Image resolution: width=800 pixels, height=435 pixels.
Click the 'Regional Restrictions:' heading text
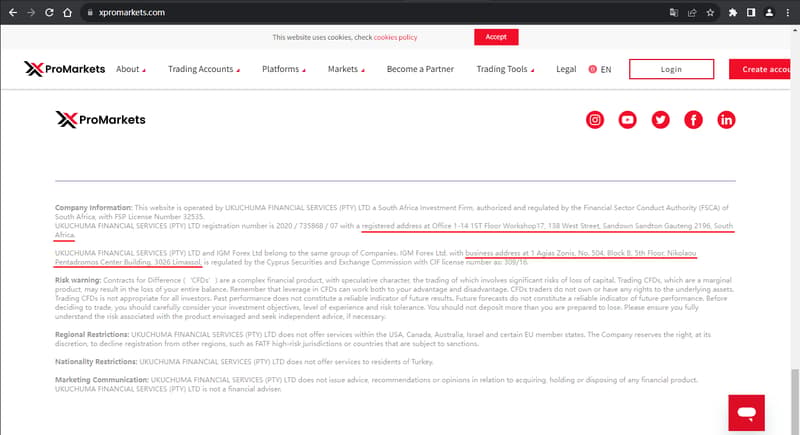[x=92, y=335]
